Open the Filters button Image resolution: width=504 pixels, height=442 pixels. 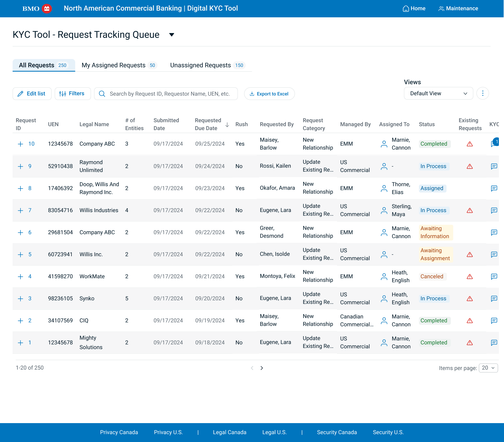click(x=72, y=94)
